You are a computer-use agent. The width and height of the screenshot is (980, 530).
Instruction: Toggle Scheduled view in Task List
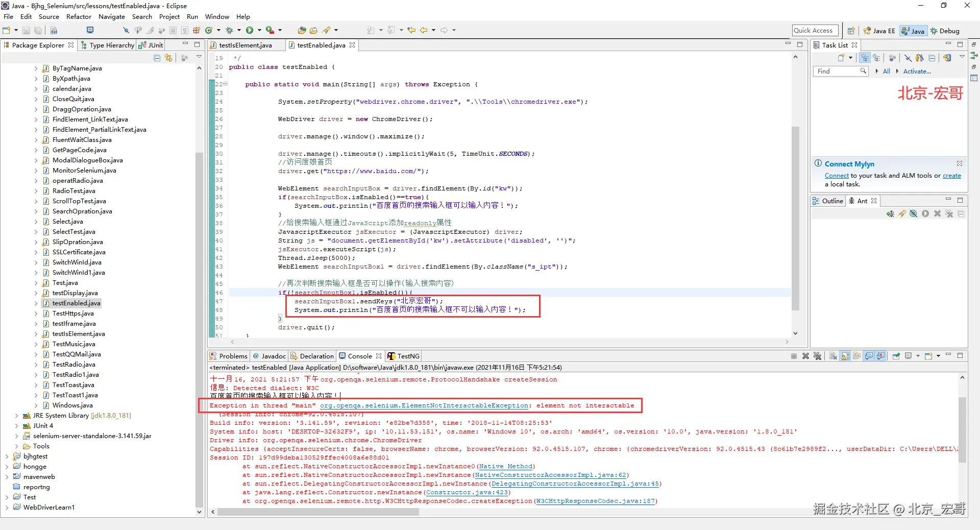[876, 58]
